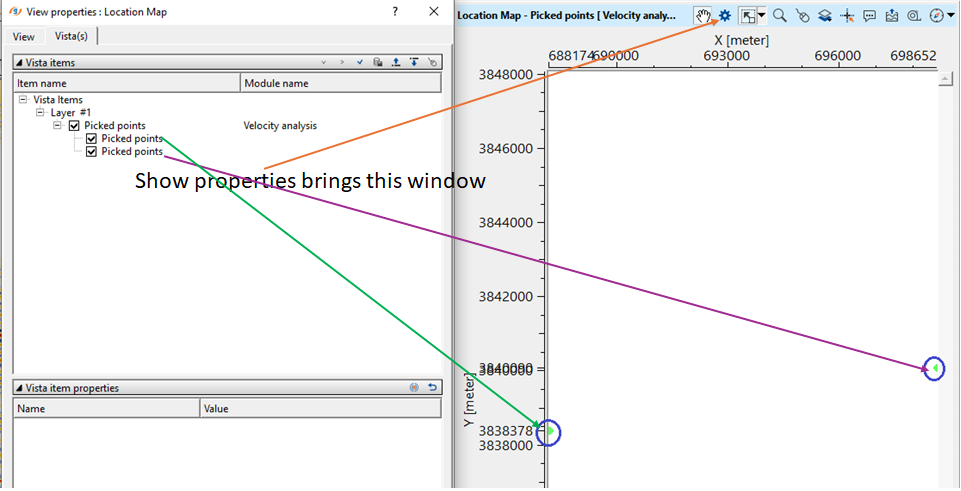Image resolution: width=961 pixels, height=491 pixels.
Task: Click the mouse pick tool icon
Action: point(802,16)
